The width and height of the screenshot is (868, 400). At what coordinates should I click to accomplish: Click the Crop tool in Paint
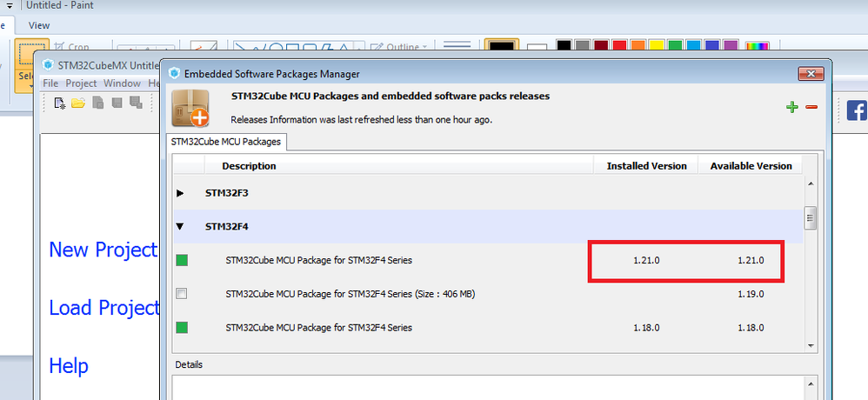[71, 47]
